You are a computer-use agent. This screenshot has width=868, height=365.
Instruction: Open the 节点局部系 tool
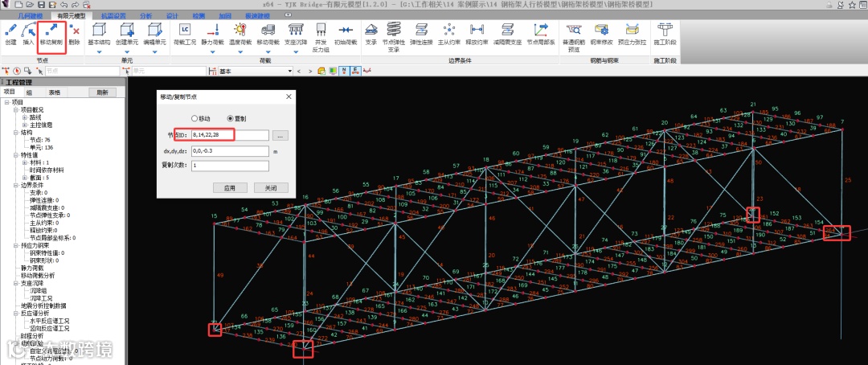540,33
